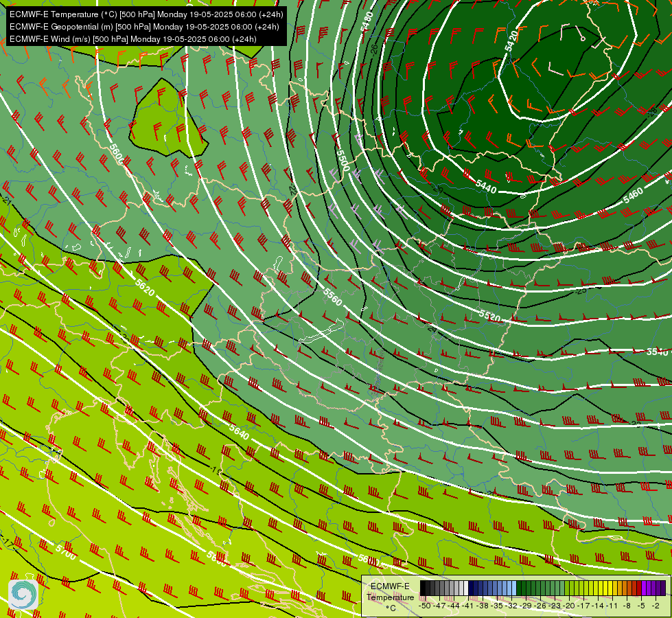672x618 pixels.
Task: Click the -17 tick label in legend
Action: (583, 606)
